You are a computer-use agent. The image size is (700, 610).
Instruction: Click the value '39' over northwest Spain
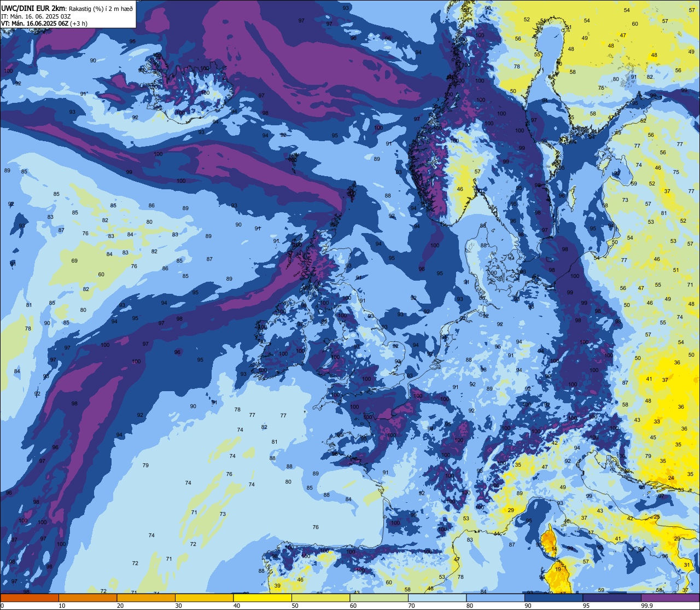coord(277,586)
